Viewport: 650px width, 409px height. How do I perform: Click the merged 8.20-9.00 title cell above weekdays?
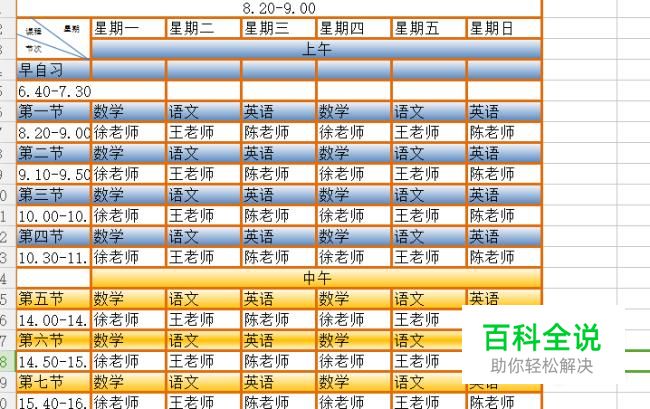pyautogui.click(x=279, y=8)
